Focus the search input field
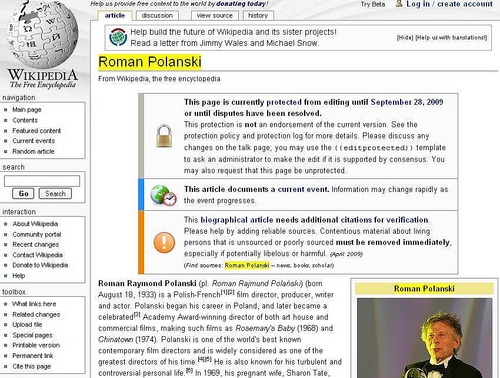500x378 pixels. pyautogui.click(x=42, y=181)
